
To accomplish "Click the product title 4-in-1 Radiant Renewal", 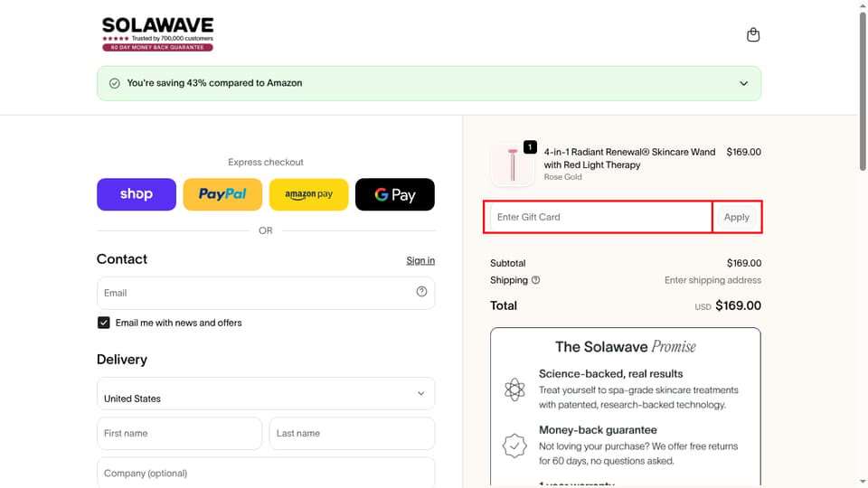I will [x=629, y=158].
